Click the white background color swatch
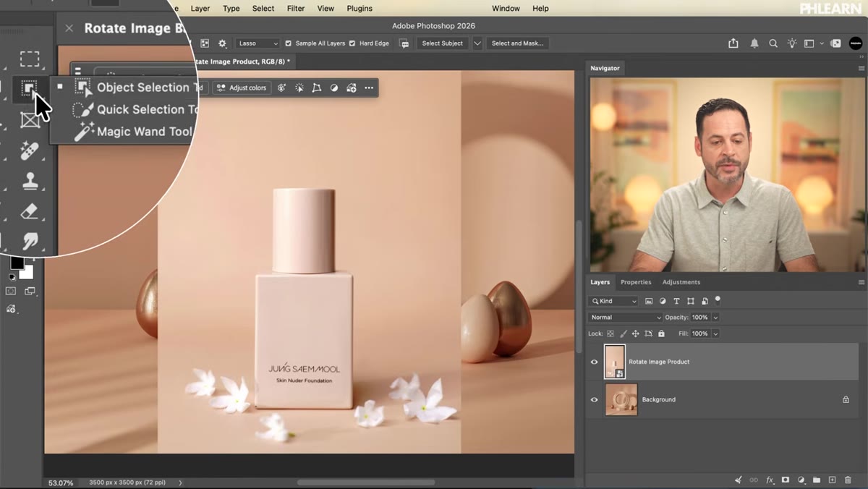This screenshot has height=489, width=868. tap(27, 273)
